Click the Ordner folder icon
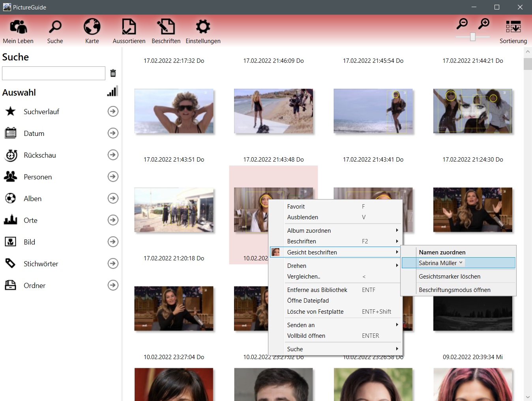This screenshot has width=532, height=401. pyautogui.click(x=11, y=285)
